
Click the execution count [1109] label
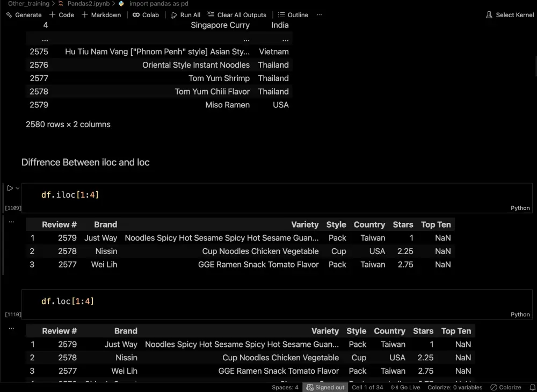tap(13, 208)
